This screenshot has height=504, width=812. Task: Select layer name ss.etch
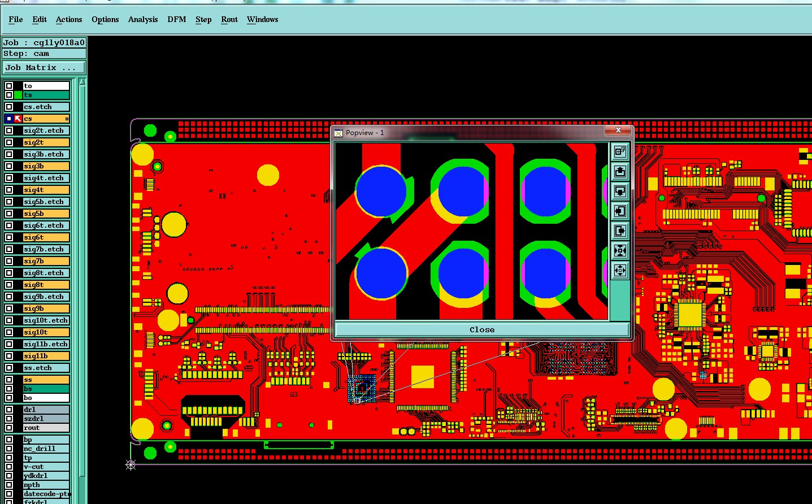[x=46, y=368]
